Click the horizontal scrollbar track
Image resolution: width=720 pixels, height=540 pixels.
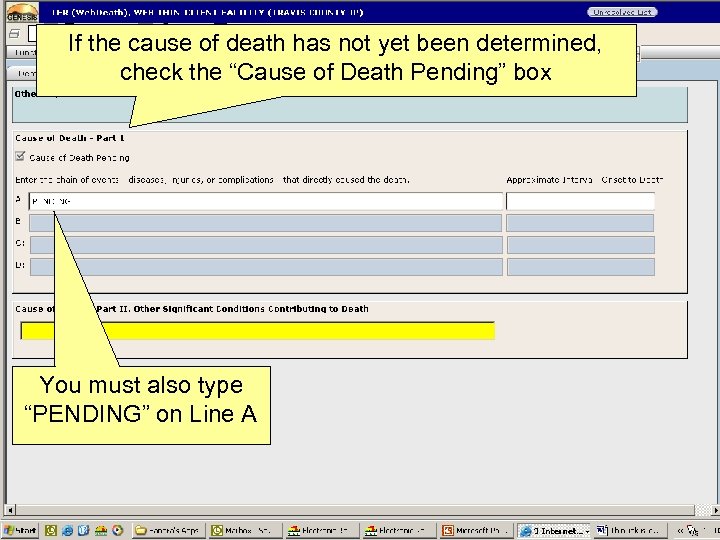[x=354, y=510]
